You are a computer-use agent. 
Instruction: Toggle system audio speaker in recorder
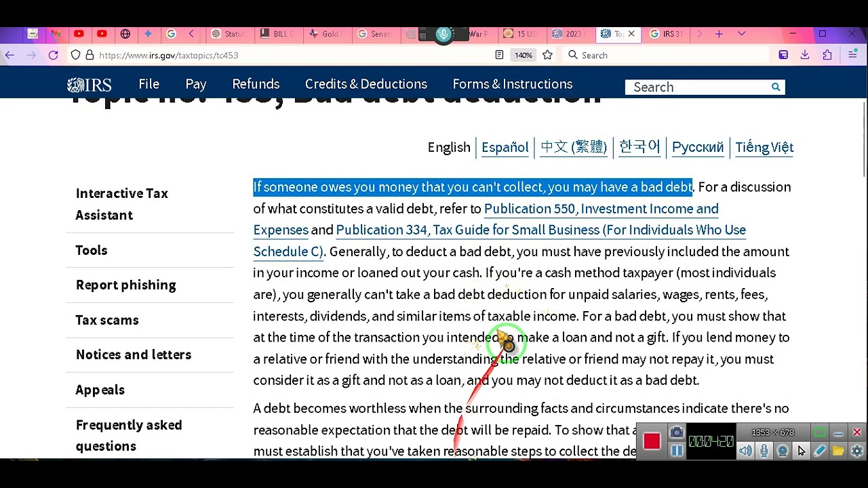click(x=746, y=451)
